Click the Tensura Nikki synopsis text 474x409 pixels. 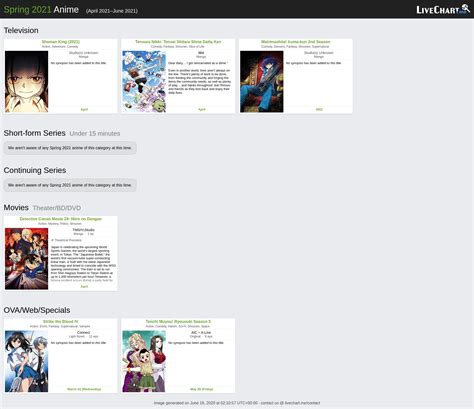tap(199, 78)
